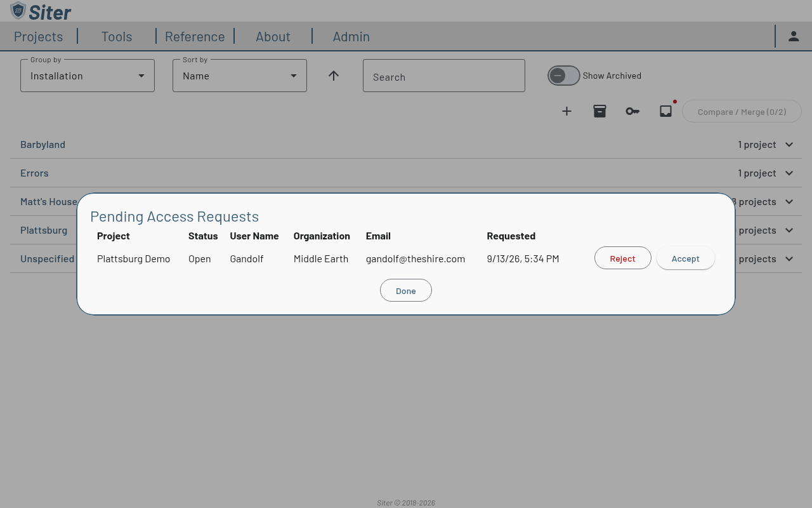Image resolution: width=812 pixels, height=508 pixels.
Task: Expand the Barbyland group chevron
Action: [789, 144]
